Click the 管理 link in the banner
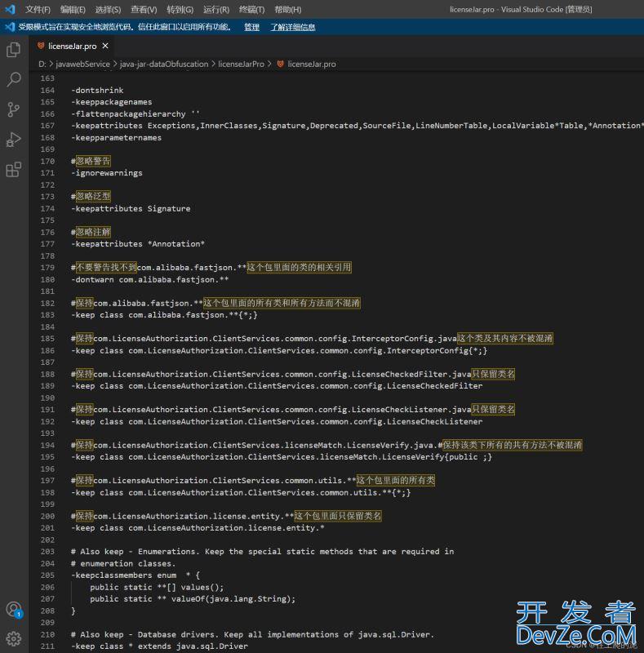The width and height of the screenshot is (644, 653). (x=251, y=27)
